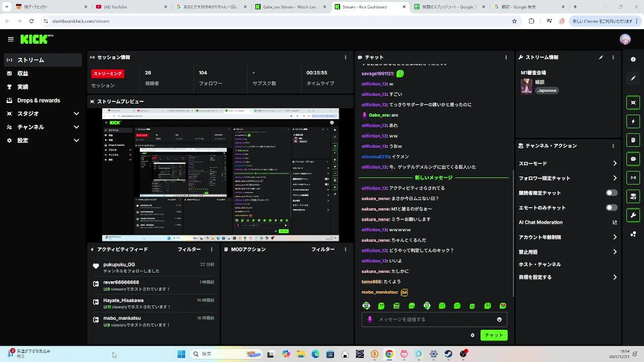644x362 pixels.
Task: Select 実績 in the left sidebar
Action: [x=43, y=87]
